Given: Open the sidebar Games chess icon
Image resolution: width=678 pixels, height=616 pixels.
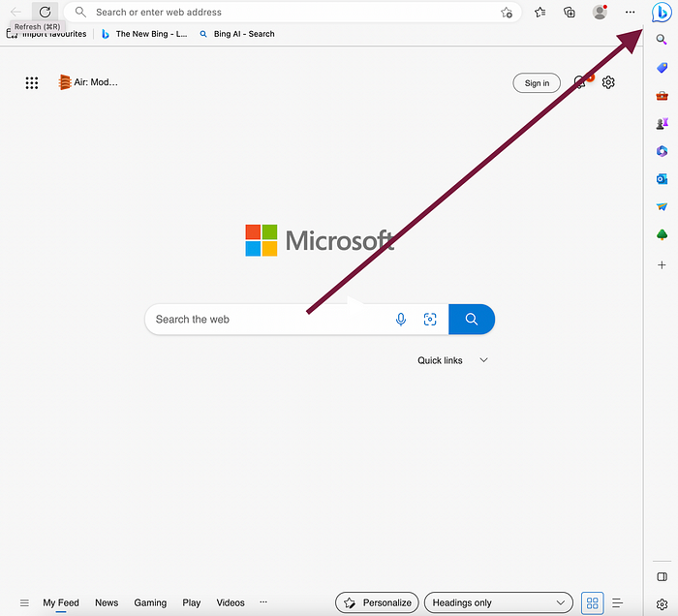Looking at the screenshot, I should point(662,124).
